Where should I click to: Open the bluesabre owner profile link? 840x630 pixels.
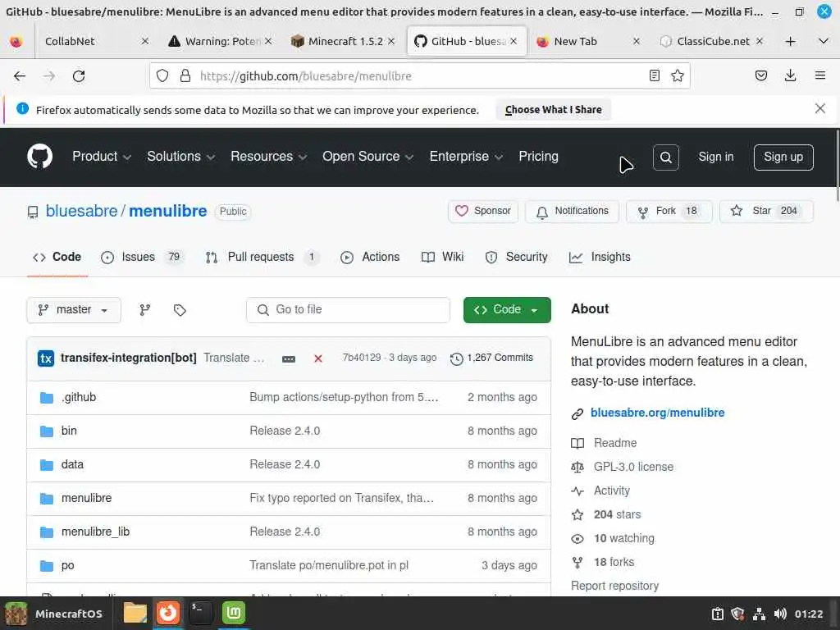(81, 211)
